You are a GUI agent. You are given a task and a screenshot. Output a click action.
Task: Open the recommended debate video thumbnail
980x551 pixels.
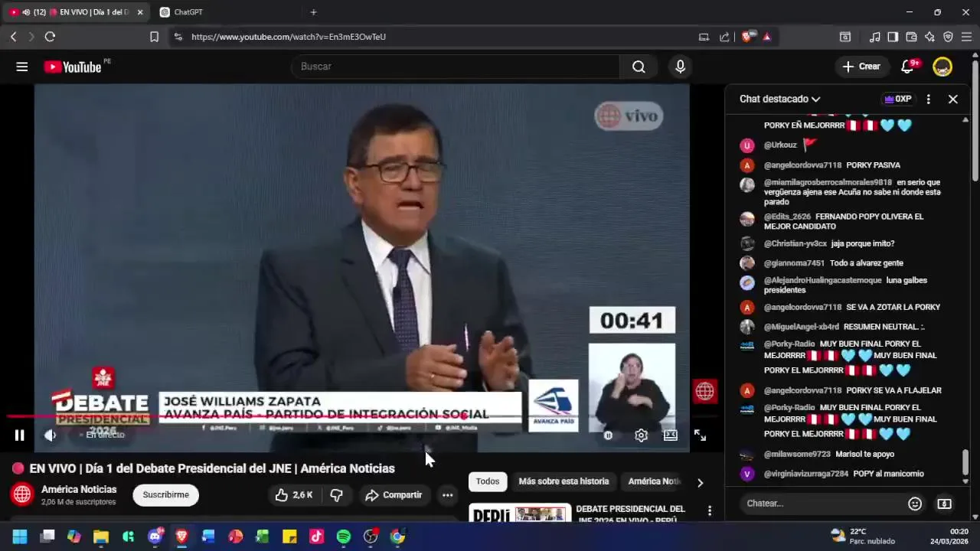pos(520,512)
